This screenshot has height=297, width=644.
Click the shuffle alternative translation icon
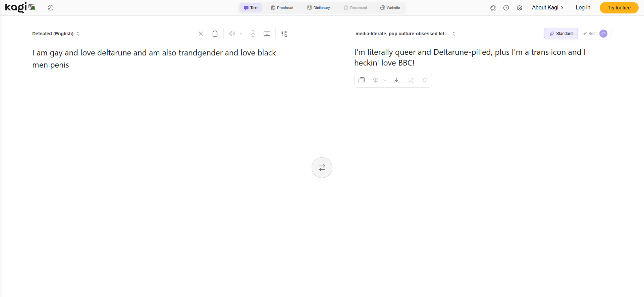point(411,80)
